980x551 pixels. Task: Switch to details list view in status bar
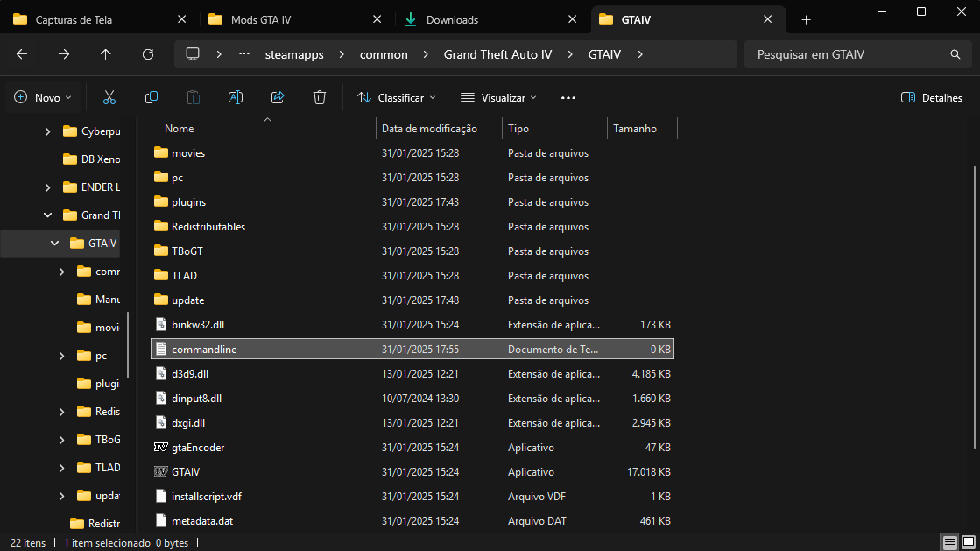tap(949, 542)
